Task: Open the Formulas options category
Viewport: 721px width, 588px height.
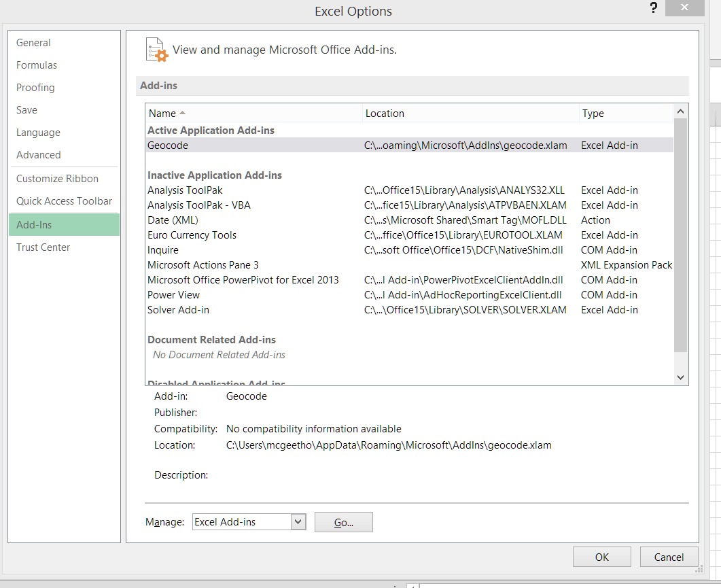Action: click(x=37, y=65)
